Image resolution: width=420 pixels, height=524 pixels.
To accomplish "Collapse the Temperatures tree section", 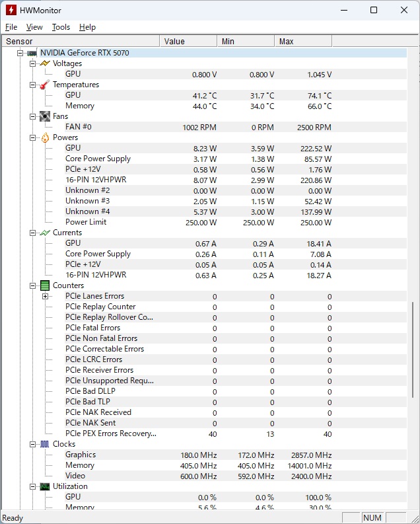I will point(32,85).
